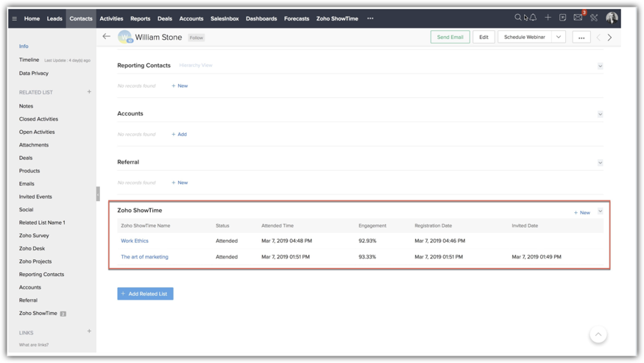Add a link with plus icon beside LINKS

(x=89, y=331)
